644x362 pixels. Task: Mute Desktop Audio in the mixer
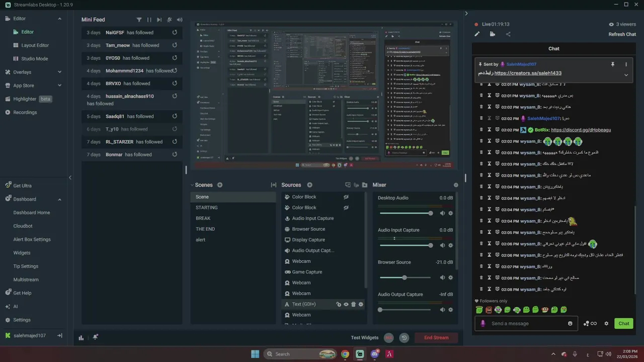[443, 213]
